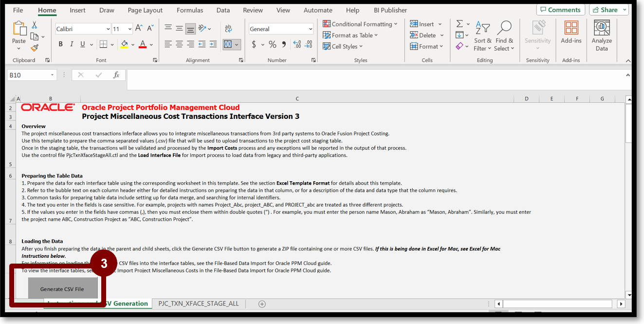644x324 pixels.
Task: Click the Wrap Text icon
Action: pyautogui.click(x=228, y=29)
